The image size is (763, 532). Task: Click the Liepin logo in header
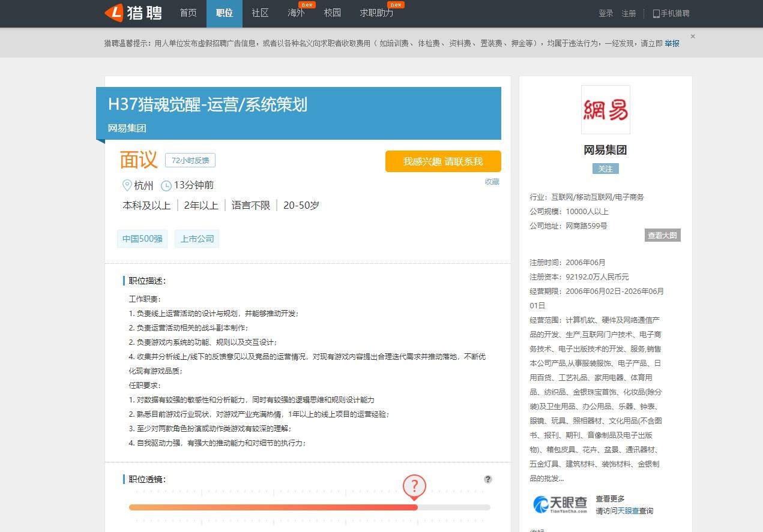tap(133, 13)
